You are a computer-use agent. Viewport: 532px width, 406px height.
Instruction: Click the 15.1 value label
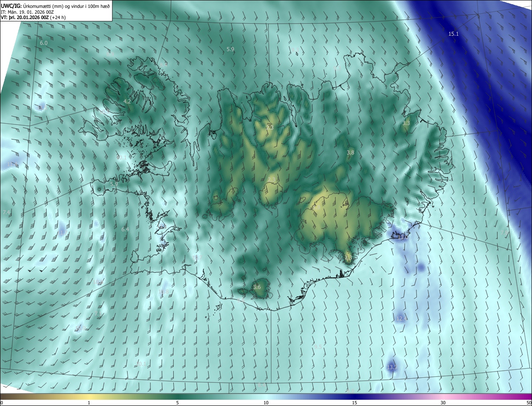(x=453, y=34)
